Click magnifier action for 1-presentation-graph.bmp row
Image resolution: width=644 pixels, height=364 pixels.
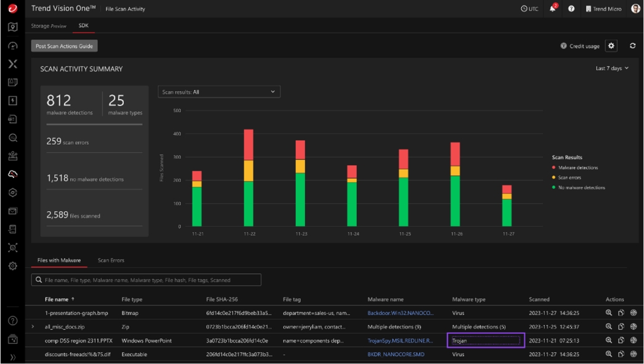tap(609, 313)
